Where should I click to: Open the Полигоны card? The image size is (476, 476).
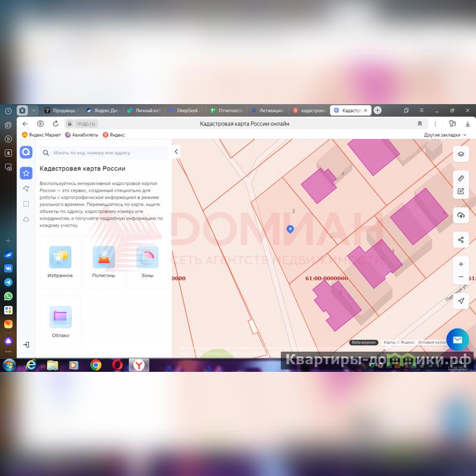104,262
